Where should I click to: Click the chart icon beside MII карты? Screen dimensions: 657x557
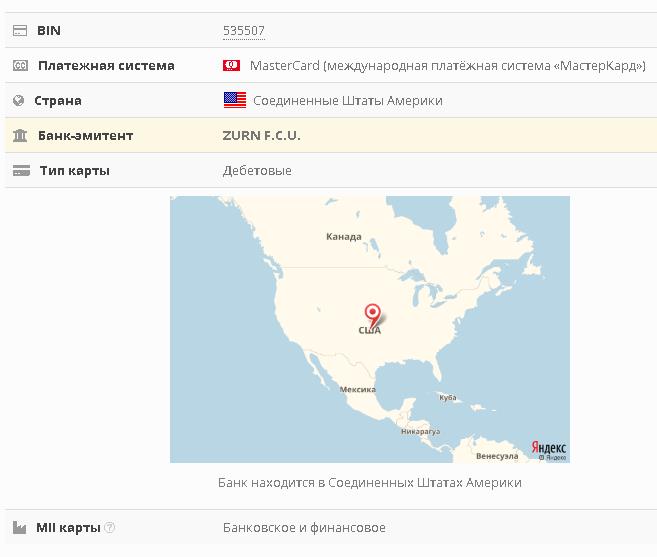click(19, 528)
